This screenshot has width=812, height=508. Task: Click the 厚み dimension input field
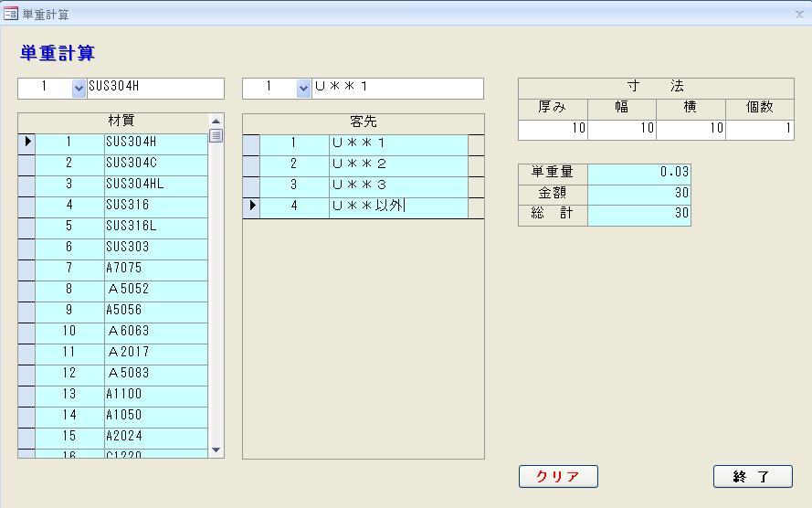coord(553,129)
